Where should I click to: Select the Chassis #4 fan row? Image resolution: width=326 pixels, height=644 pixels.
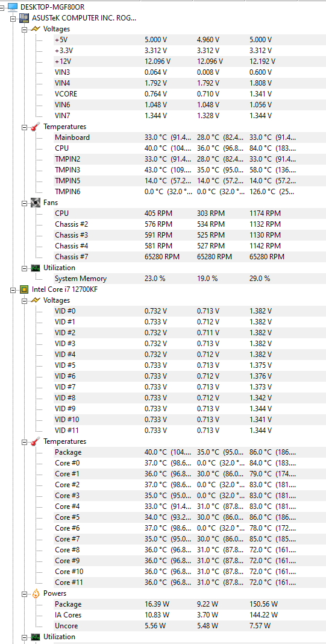pos(189,246)
